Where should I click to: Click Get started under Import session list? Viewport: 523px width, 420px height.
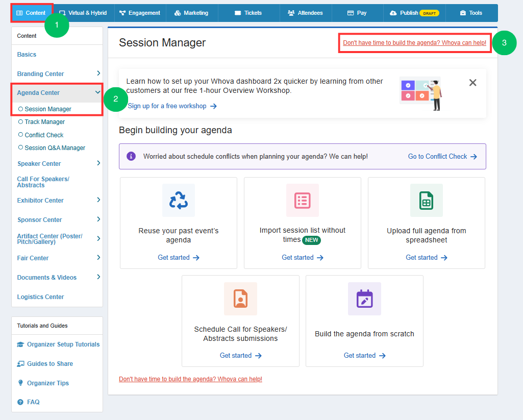303,258
